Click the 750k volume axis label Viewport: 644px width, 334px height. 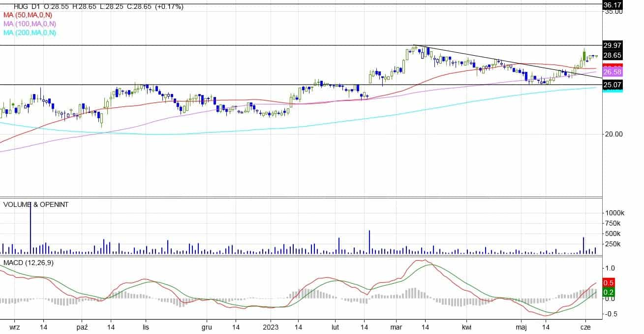613,223
